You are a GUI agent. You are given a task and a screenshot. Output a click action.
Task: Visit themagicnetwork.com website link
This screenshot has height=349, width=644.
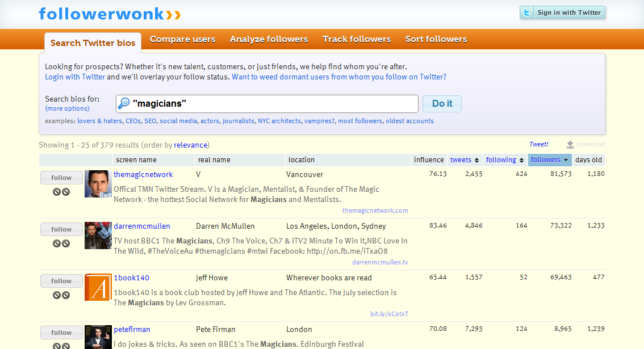click(x=375, y=211)
